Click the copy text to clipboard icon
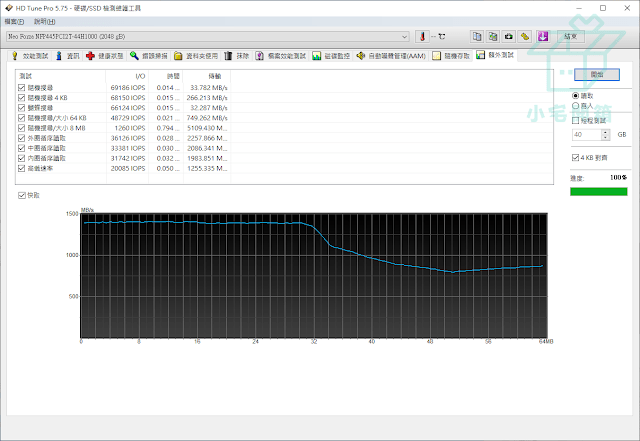 477,37
